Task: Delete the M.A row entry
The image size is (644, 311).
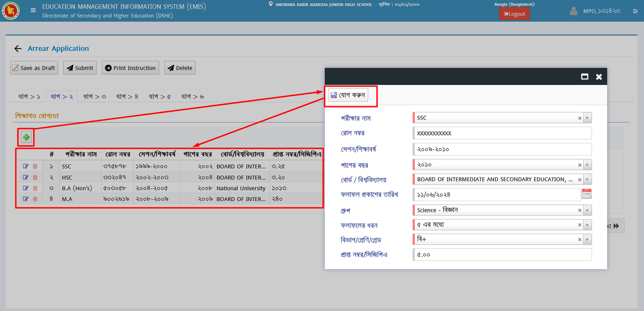Action: coord(35,199)
